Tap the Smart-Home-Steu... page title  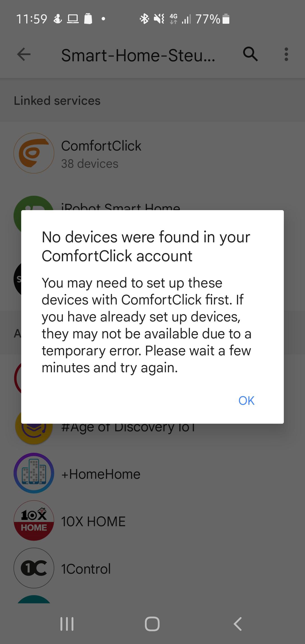(138, 55)
